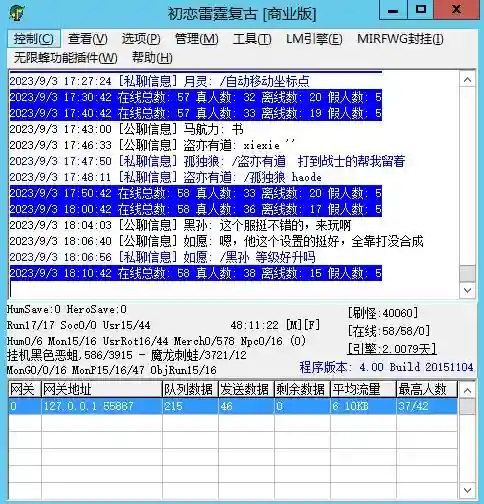Click the 最高人数 column header
This screenshot has width=484, height=504.
point(427,389)
